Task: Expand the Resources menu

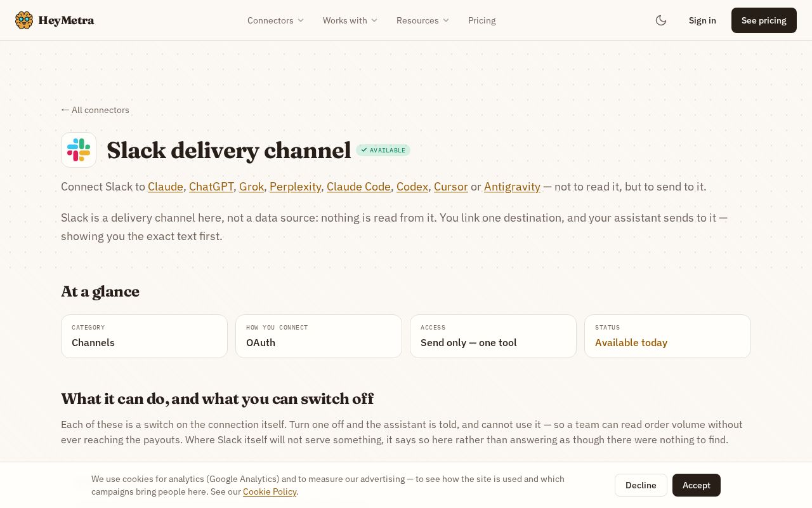Action: pyautogui.click(x=422, y=20)
